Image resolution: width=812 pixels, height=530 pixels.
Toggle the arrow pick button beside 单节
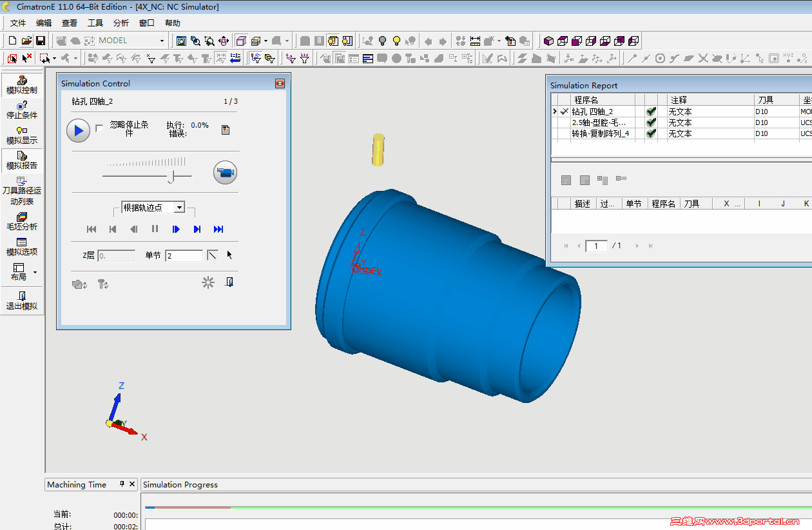point(229,255)
